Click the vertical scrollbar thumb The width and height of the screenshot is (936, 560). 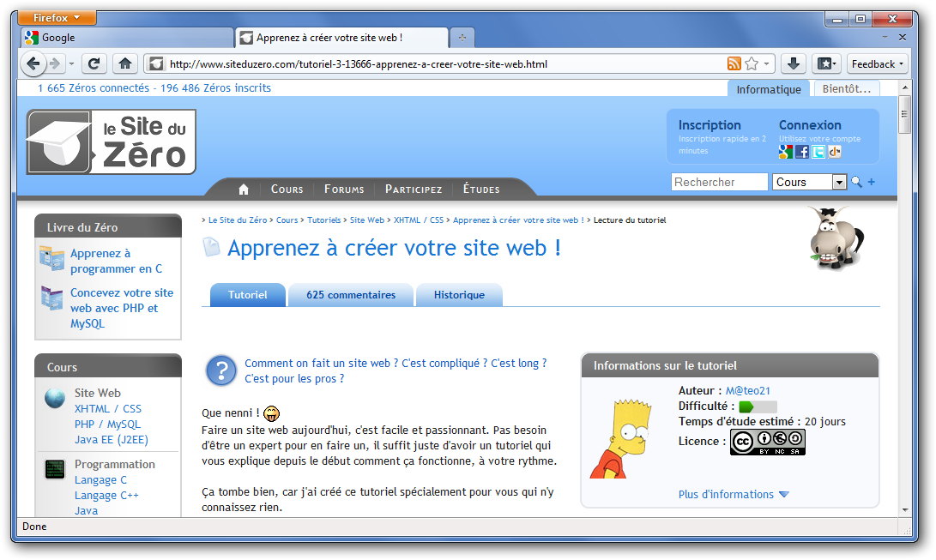[905, 115]
